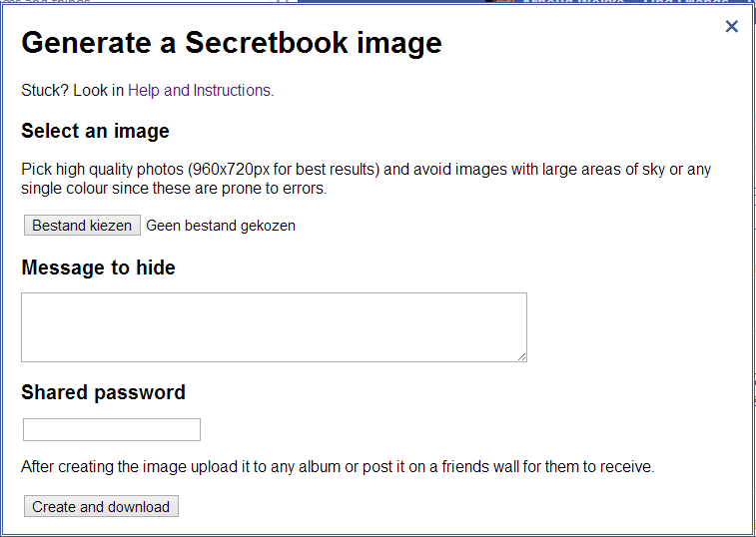Viewport: 756px width, 537px height.
Task: Click the upload instructions text below password
Action: 338,466
